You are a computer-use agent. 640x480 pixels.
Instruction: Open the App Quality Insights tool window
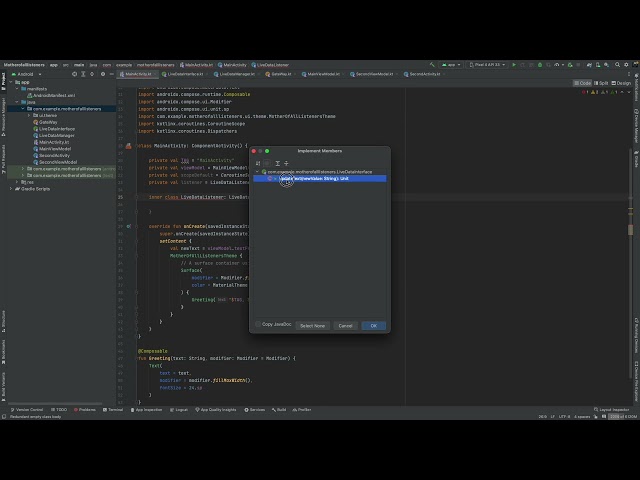[x=216, y=409]
